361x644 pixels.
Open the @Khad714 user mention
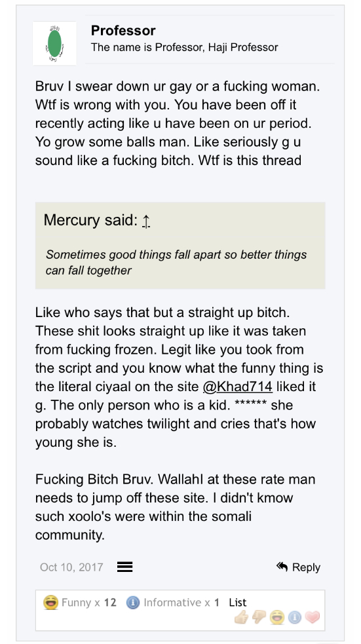238,387
